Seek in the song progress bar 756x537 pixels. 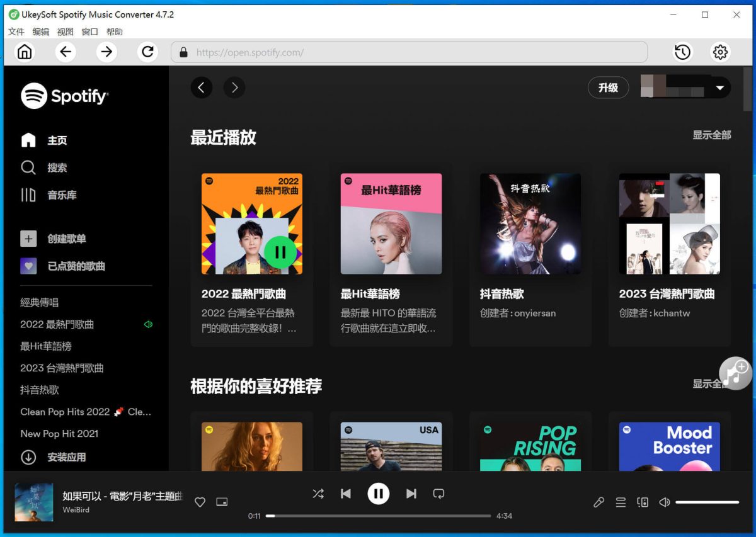(x=378, y=516)
